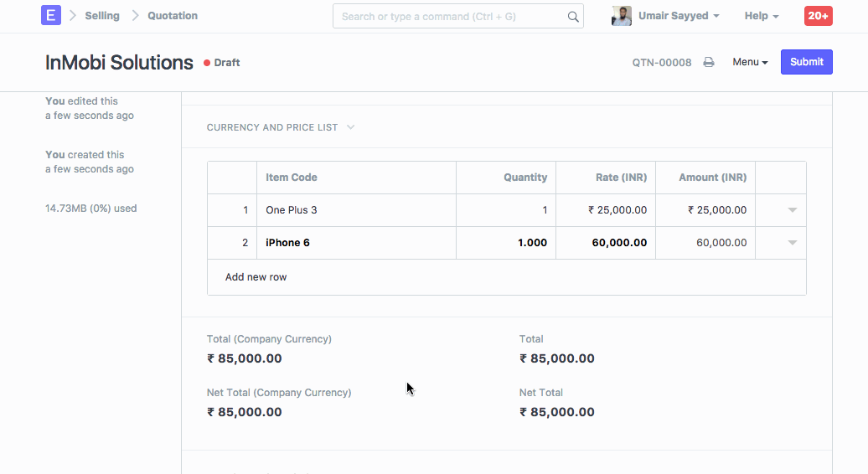Click the ERPNext home logo icon
This screenshot has width=868, height=474.
[x=50, y=16]
